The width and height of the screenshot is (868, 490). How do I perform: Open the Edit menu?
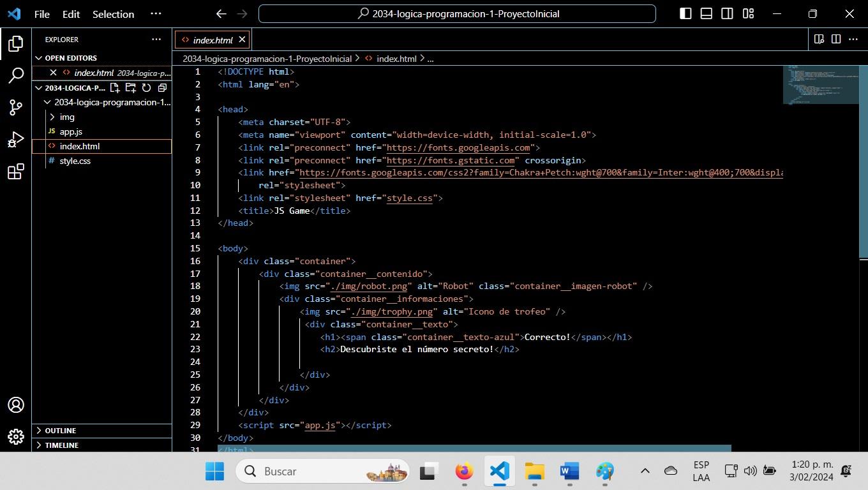coord(71,13)
